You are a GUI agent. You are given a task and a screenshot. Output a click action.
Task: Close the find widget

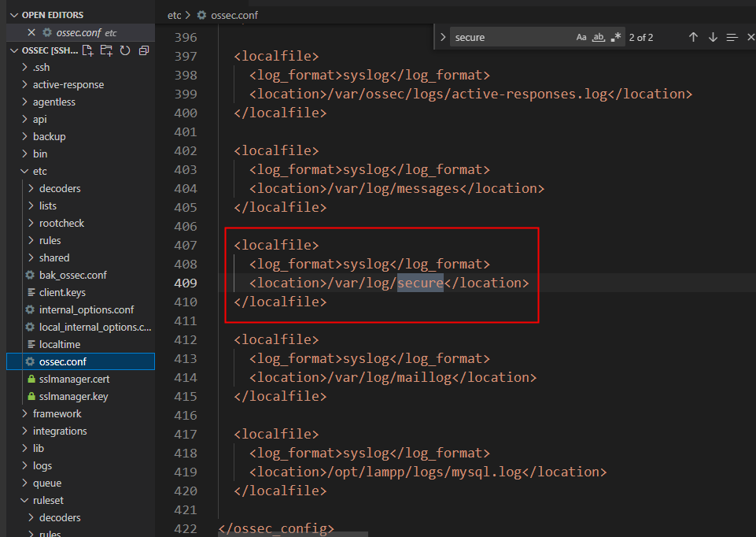tap(750, 37)
